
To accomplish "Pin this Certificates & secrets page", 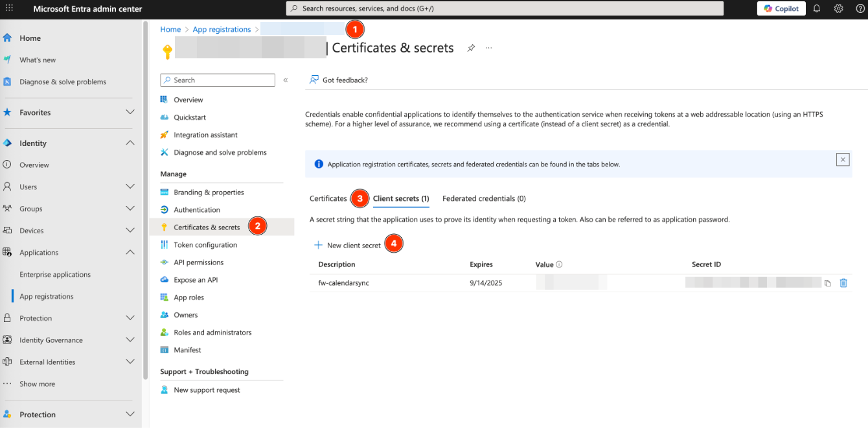I will click(472, 48).
